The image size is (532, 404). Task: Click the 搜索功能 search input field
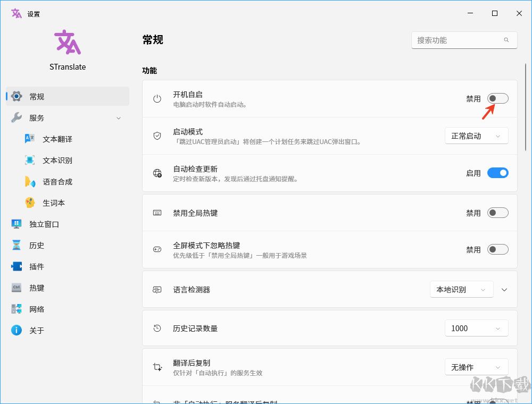(464, 40)
